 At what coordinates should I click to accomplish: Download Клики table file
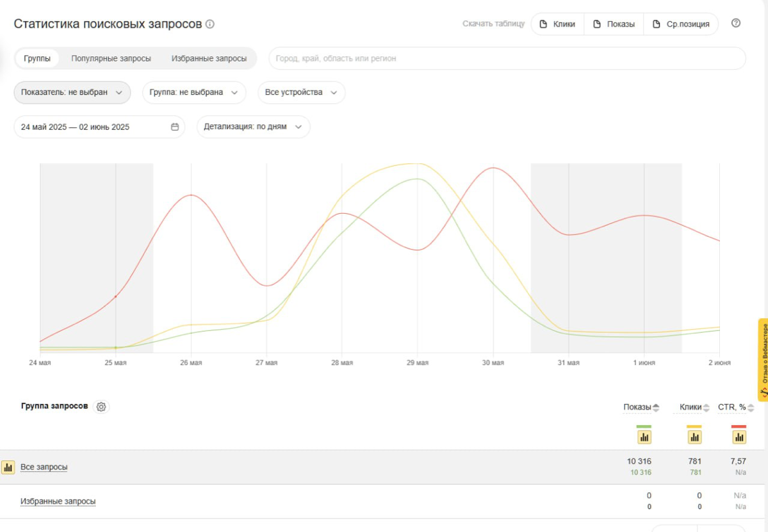click(557, 24)
